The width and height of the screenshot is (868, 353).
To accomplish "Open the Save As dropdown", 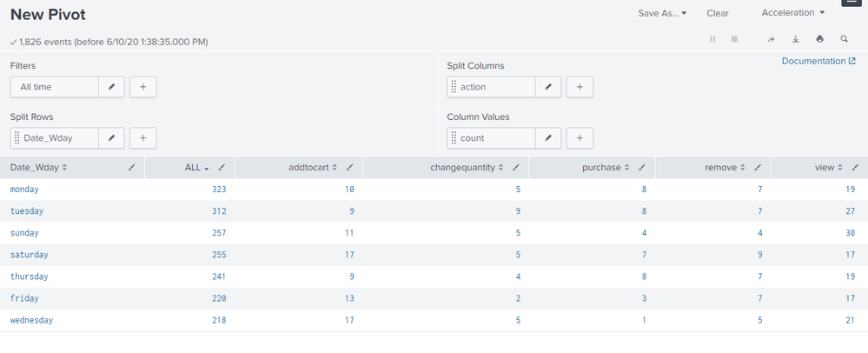I will click(x=662, y=13).
